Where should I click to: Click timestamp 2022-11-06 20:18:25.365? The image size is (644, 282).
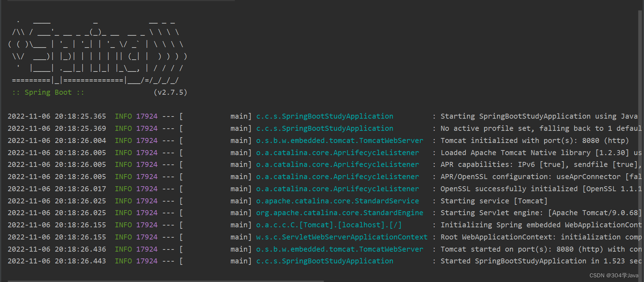(57, 116)
